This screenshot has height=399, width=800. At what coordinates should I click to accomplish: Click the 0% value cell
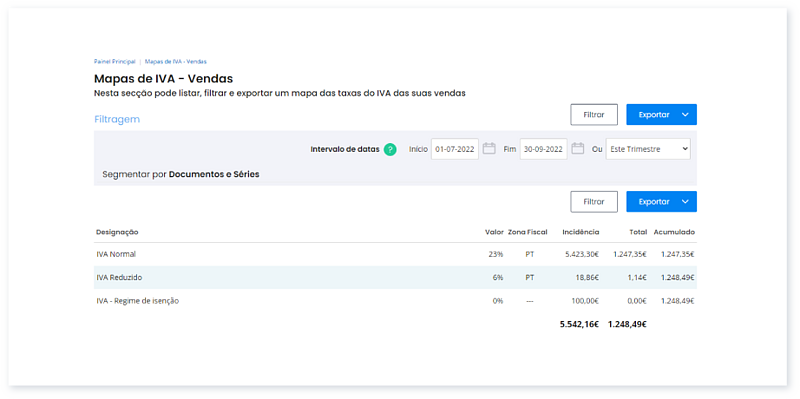pos(497,301)
